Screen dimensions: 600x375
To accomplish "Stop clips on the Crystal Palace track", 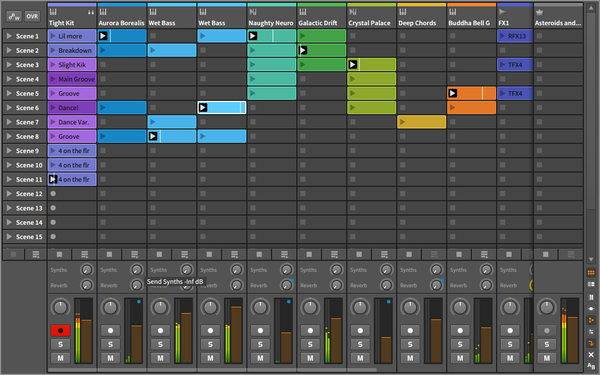I will 359,254.
